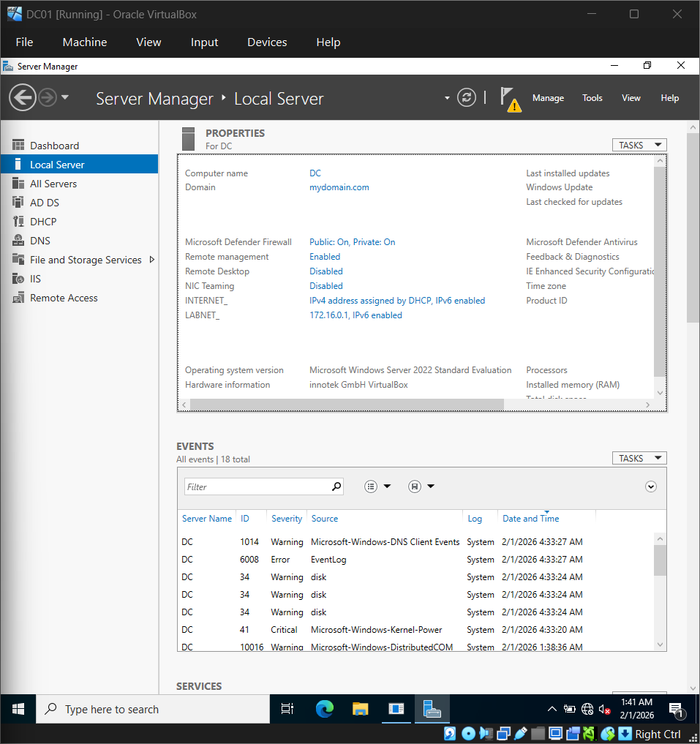Image resolution: width=700 pixels, height=744 pixels.
Task: Click the properties vertical scrollbar thumb
Action: 660,271
